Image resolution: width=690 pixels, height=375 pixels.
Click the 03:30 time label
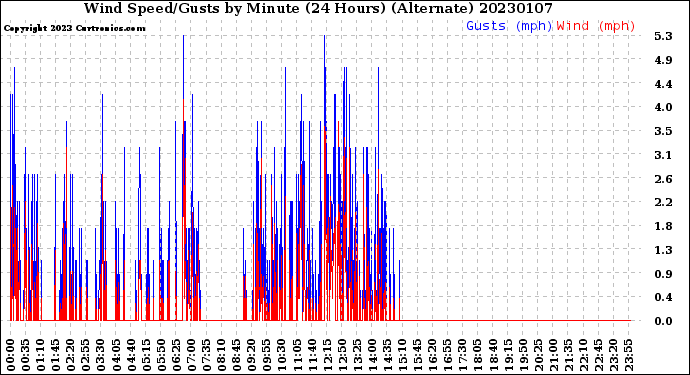[101, 355]
